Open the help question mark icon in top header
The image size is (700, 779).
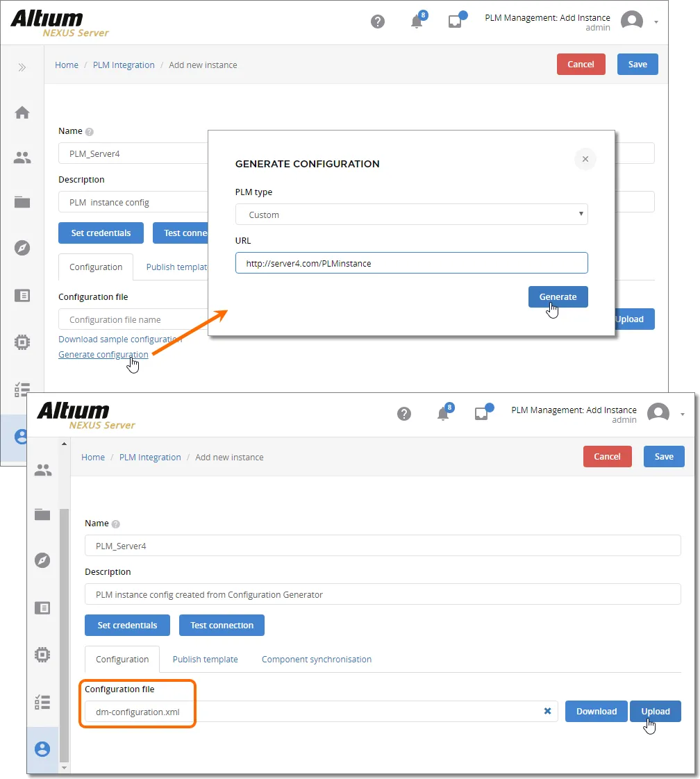click(378, 22)
